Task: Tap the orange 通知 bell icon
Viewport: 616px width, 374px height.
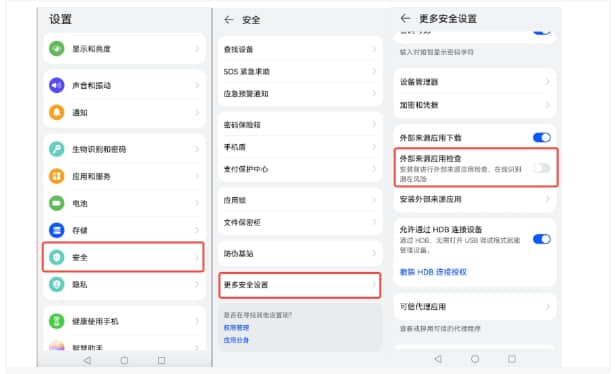Action: tap(57, 112)
